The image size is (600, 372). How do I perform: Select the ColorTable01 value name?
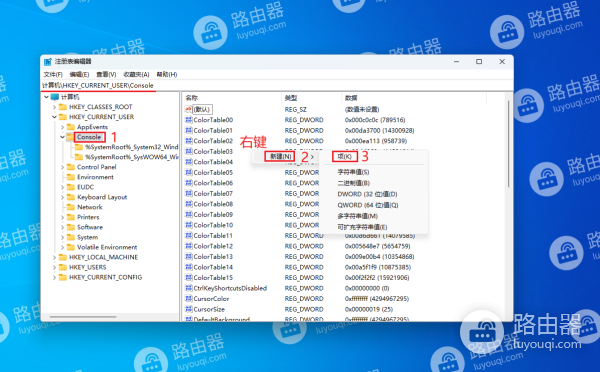(213, 131)
